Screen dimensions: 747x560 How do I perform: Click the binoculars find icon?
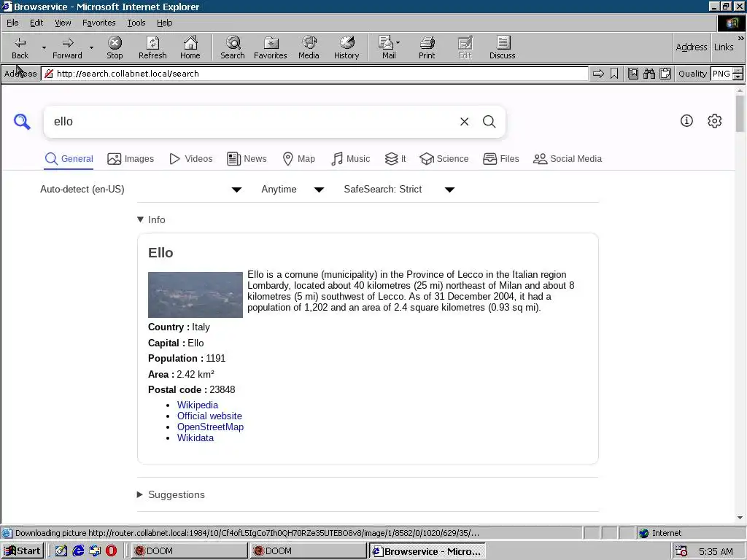[649, 74]
